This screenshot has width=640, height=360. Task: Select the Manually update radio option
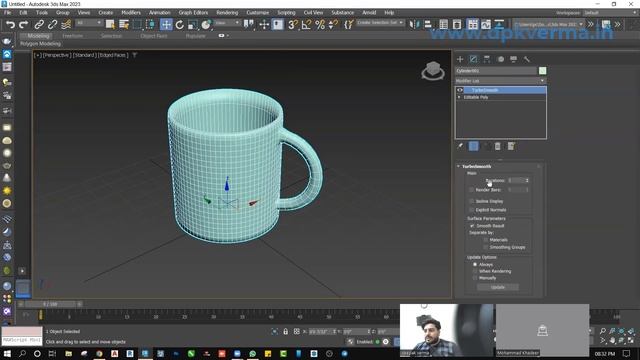(474, 278)
